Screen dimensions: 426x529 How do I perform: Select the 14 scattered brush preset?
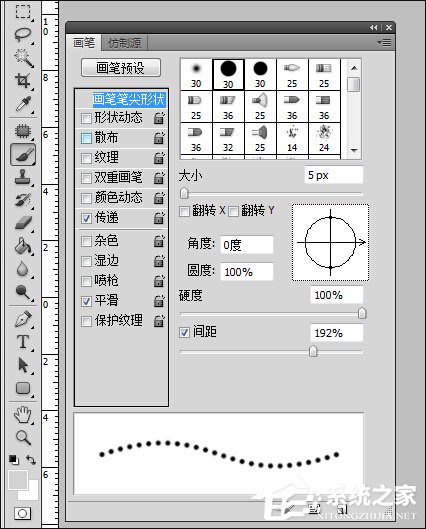[x=292, y=139]
